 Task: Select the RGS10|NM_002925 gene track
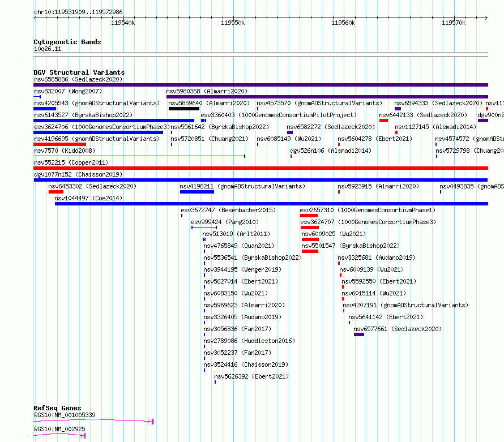[x=59, y=435]
